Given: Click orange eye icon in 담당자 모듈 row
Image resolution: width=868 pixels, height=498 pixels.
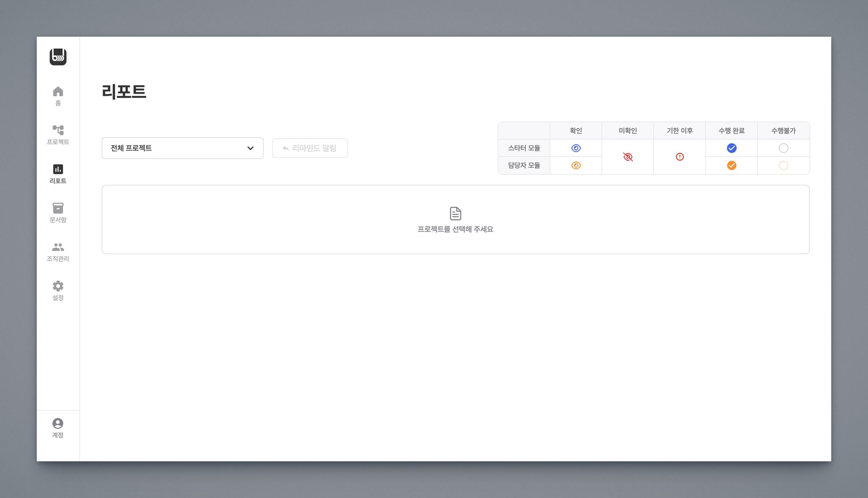Looking at the screenshot, I should coord(576,165).
